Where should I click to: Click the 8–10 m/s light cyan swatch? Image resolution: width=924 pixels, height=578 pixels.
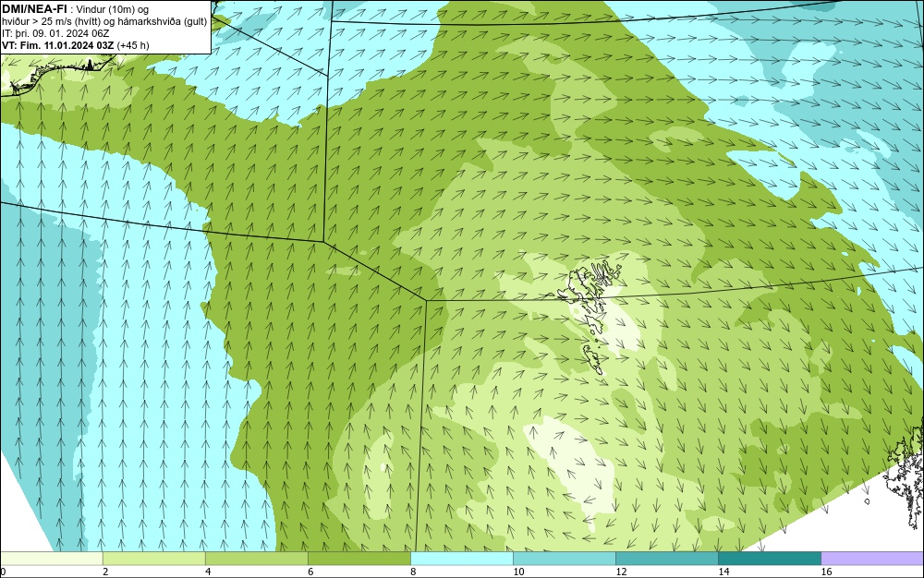pyautogui.click(x=461, y=558)
